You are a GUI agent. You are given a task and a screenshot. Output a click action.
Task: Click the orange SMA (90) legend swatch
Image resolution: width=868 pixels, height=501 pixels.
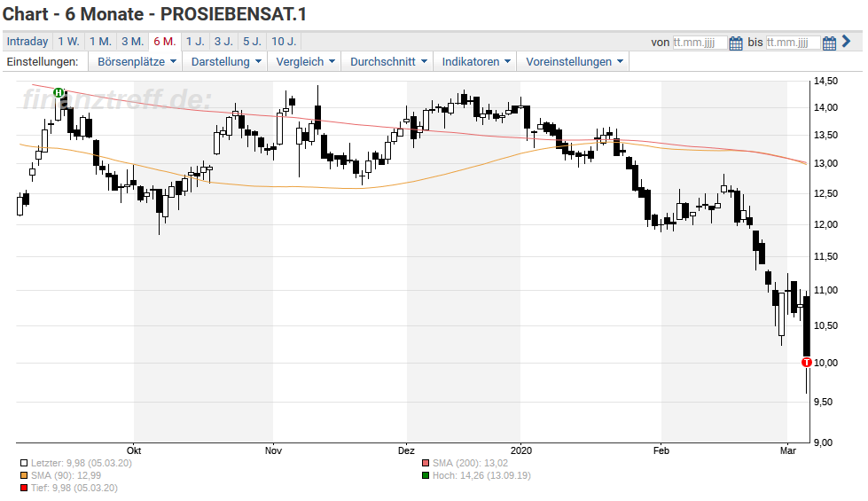[24, 475]
